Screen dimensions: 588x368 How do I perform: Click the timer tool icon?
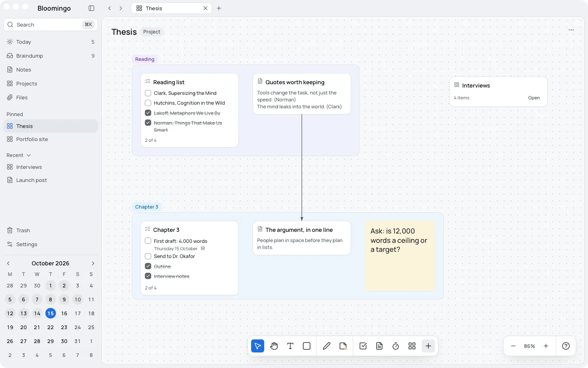point(396,346)
